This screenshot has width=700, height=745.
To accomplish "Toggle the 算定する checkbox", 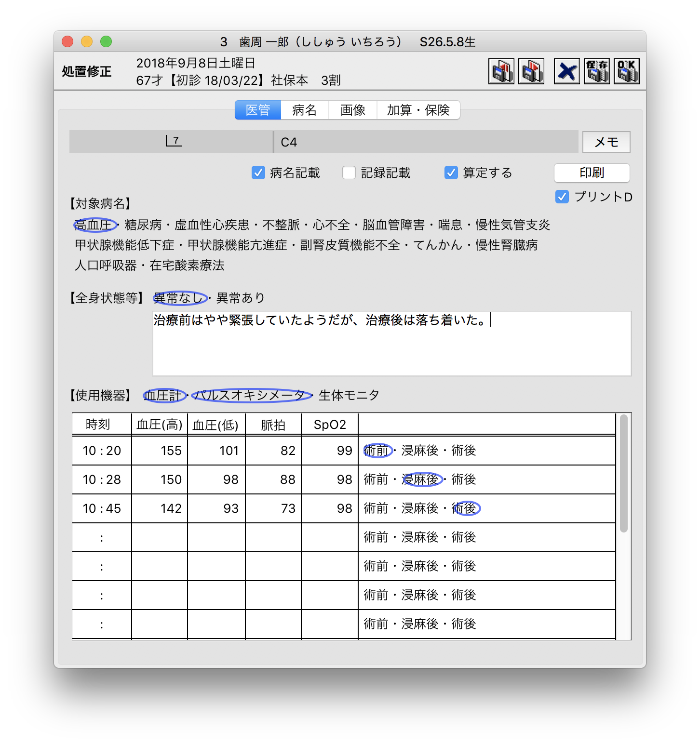I will (451, 173).
